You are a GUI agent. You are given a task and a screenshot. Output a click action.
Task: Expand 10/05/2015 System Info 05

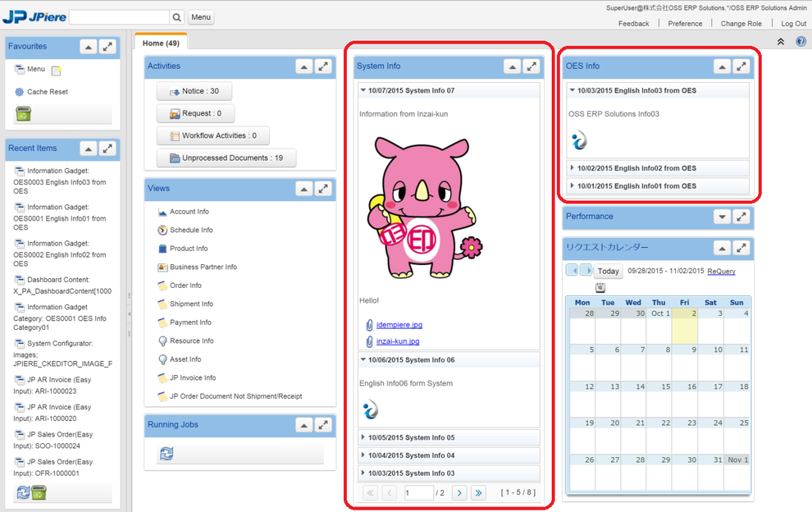pos(411,437)
